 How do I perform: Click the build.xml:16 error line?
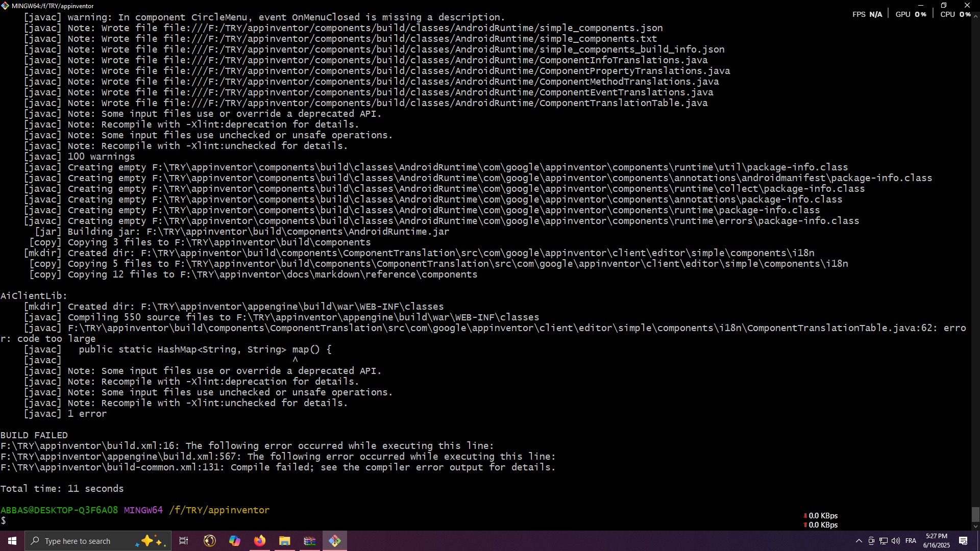(247, 446)
